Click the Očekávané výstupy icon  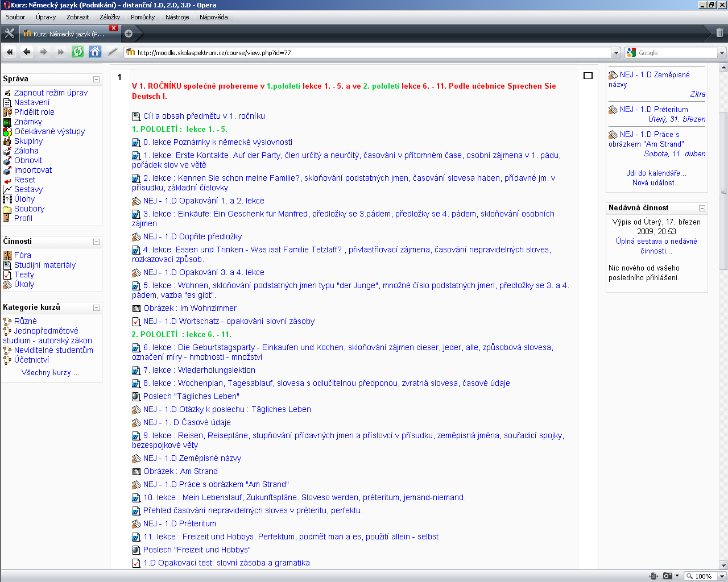click(x=7, y=131)
